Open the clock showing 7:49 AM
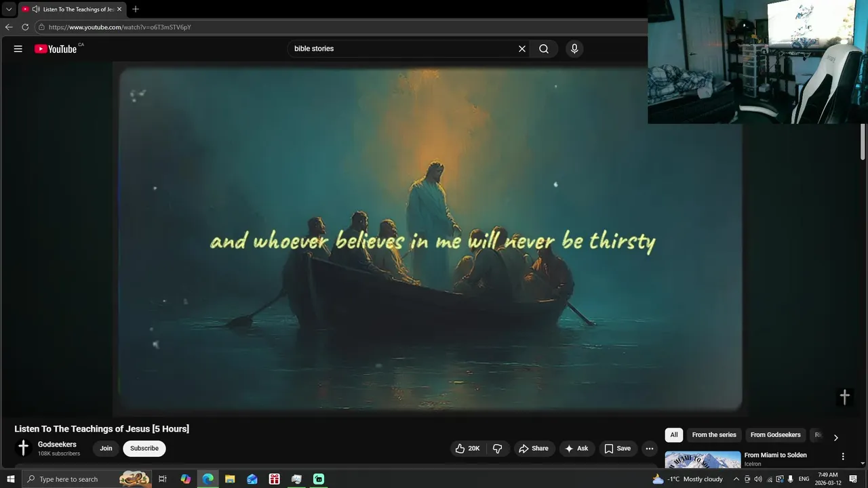Image resolution: width=868 pixels, height=488 pixels. pos(829,479)
